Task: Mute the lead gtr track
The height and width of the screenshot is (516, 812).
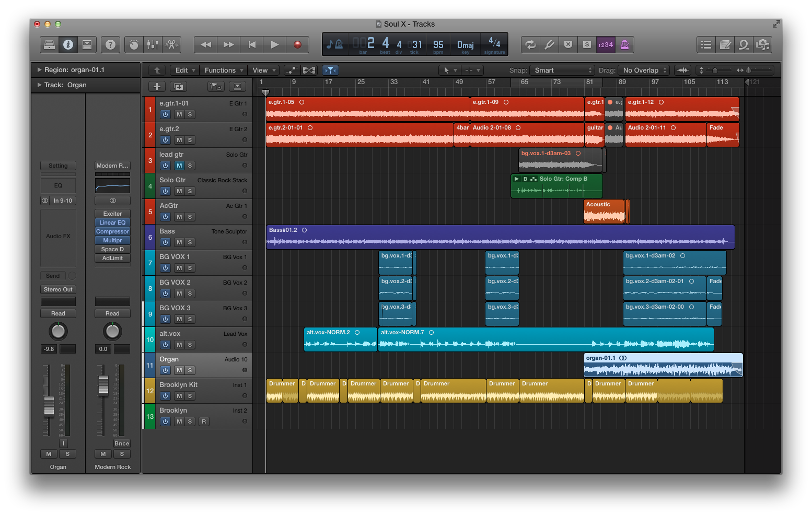Action: coord(179,166)
